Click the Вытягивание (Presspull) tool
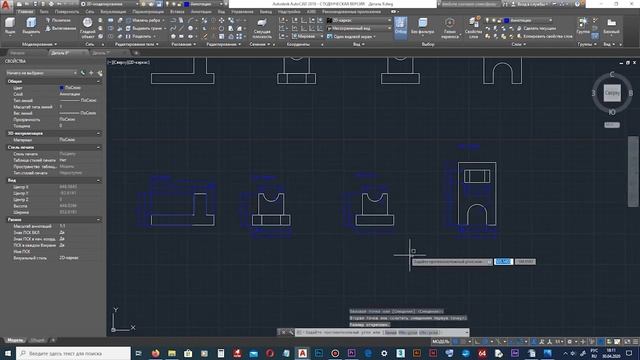Screen dimensions: 640x360 coord(60,28)
